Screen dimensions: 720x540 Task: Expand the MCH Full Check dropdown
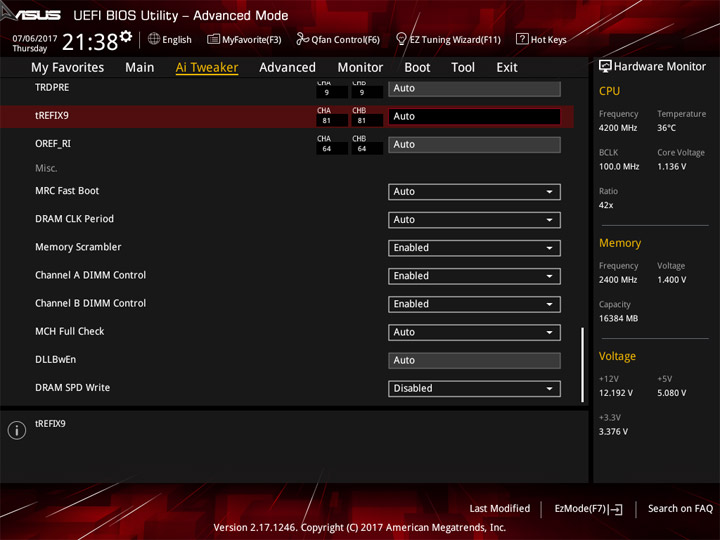(474, 332)
